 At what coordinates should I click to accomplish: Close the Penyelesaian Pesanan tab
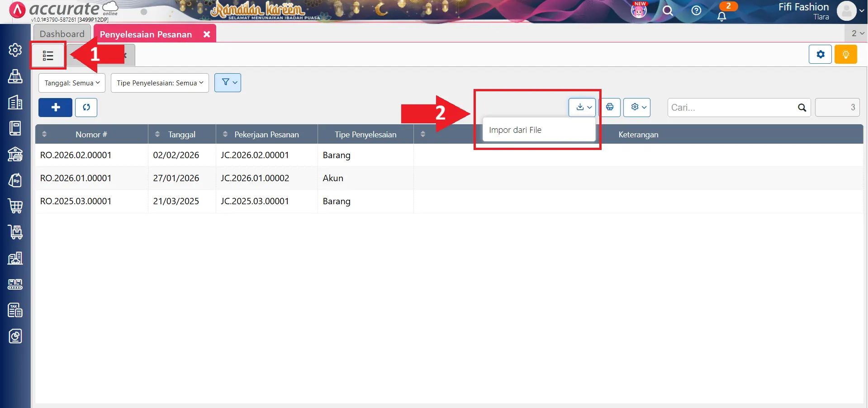click(207, 34)
